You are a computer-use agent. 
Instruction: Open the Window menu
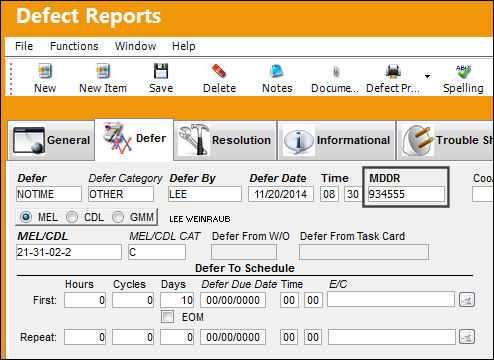[x=135, y=46]
